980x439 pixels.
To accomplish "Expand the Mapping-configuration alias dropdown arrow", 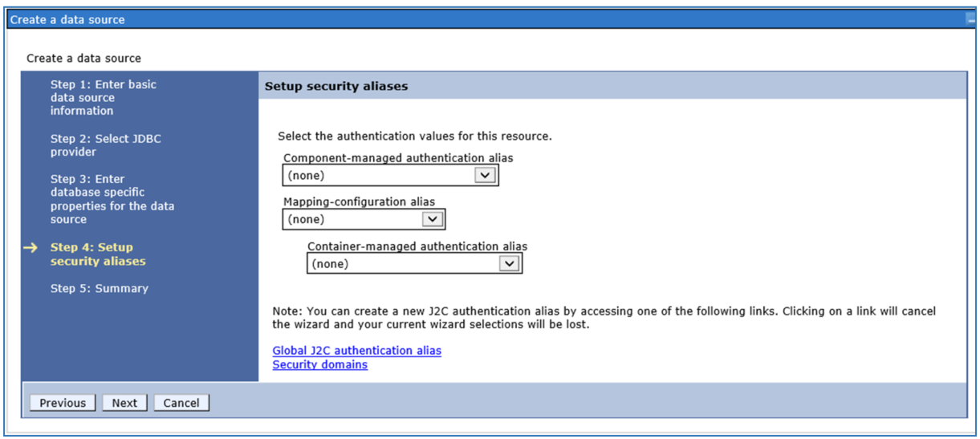I will [432, 219].
